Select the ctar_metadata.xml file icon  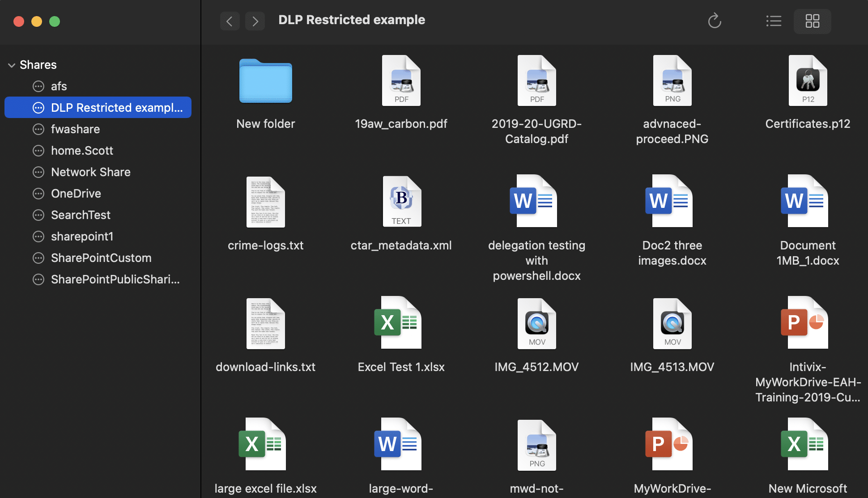click(x=401, y=202)
